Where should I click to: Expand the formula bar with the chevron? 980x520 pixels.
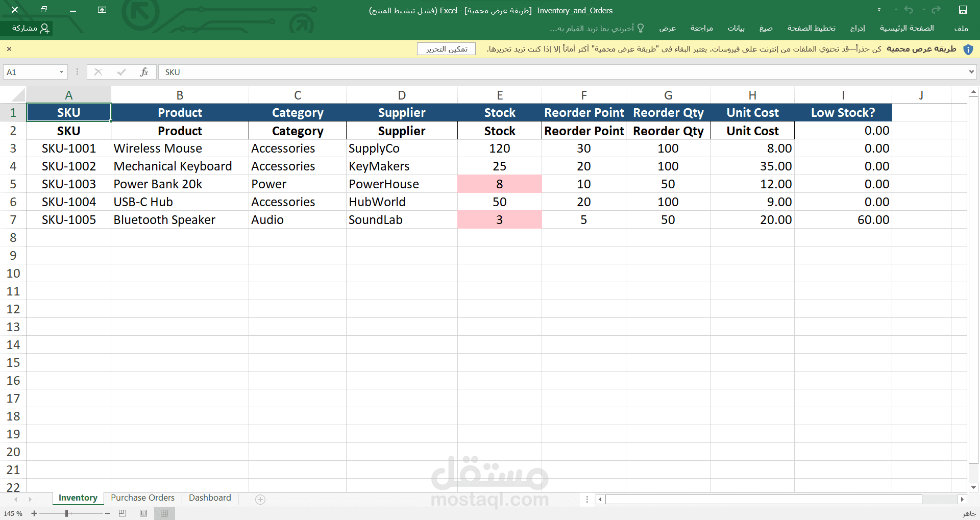click(971, 72)
